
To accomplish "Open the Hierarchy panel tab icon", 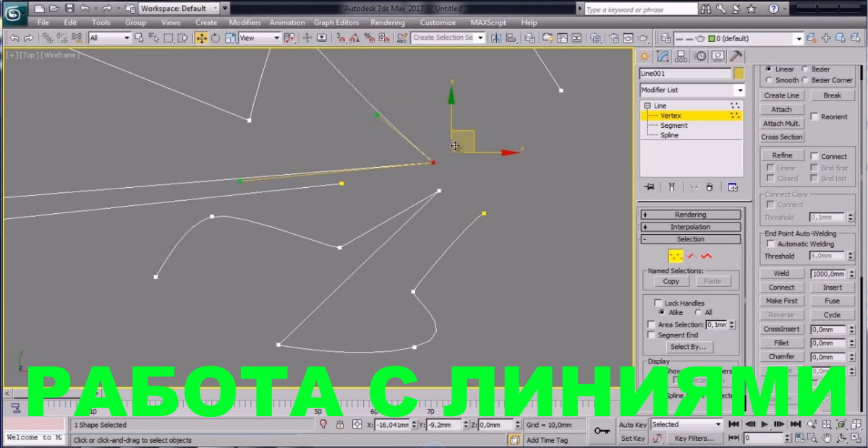I will (x=681, y=56).
